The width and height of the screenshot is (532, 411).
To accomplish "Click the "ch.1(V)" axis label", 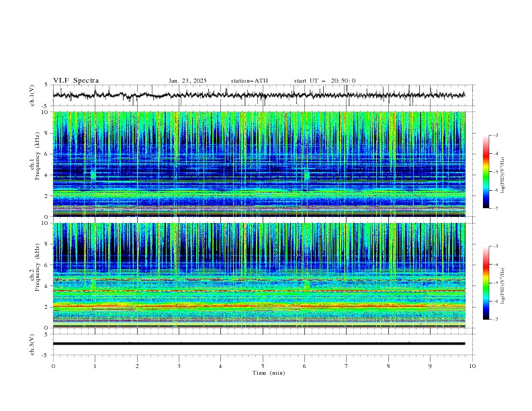I will click(x=32, y=95).
